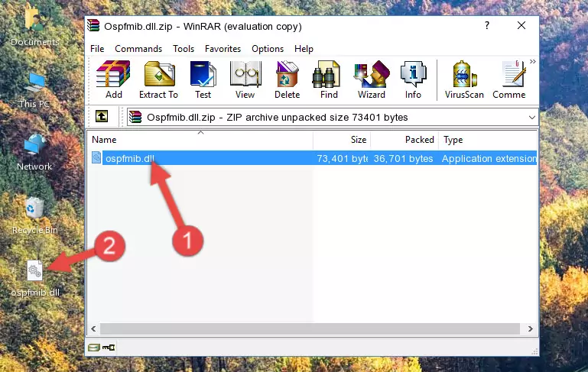
Task: Click the archive icon in the address bar
Action: [135, 118]
